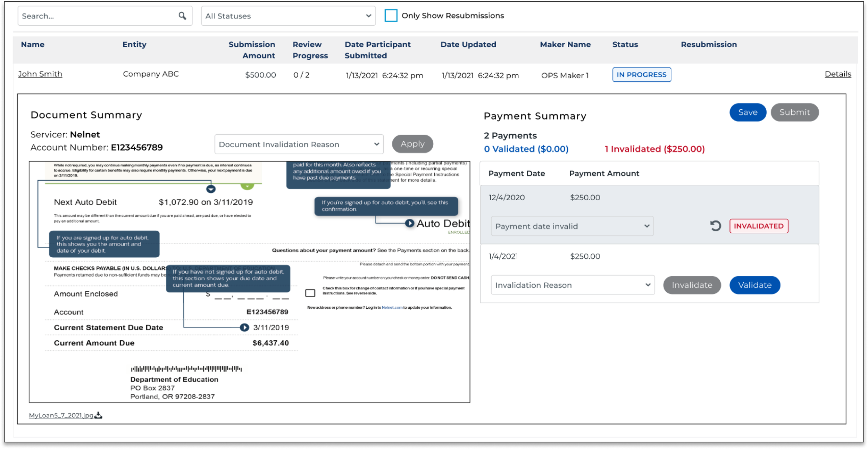Click the IN PROGRESS status badge
The height and width of the screenshot is (449, 868).
(x=641, y=75)
